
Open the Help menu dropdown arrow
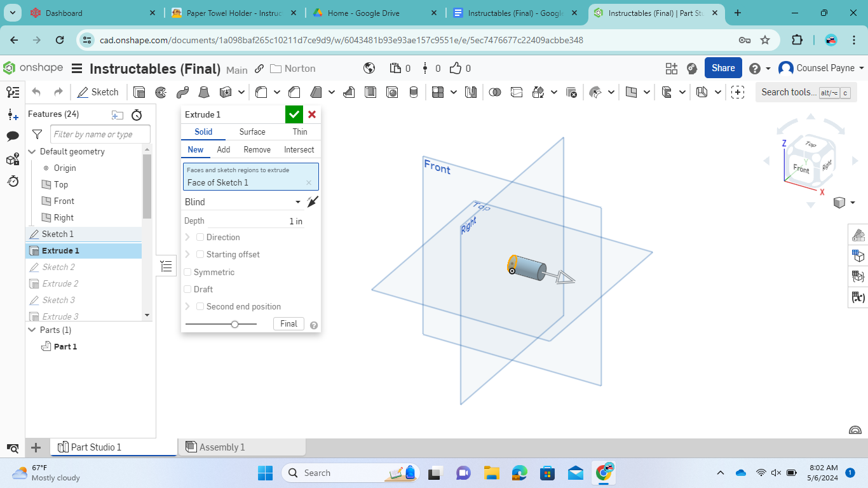[x=768, y=69]
